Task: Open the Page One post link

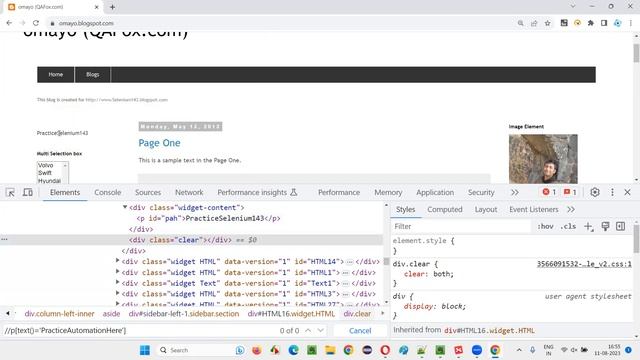Action: pos(159,143)
